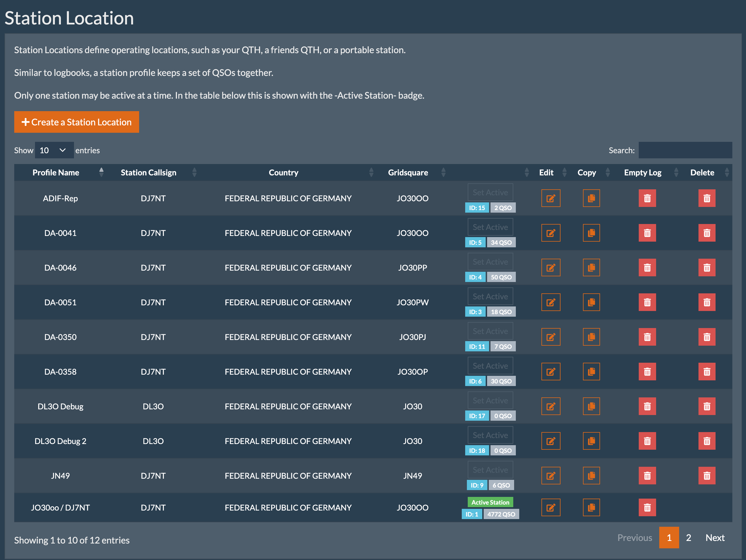
Task: Copy the DA-0358 station profile
Action: 591,372
